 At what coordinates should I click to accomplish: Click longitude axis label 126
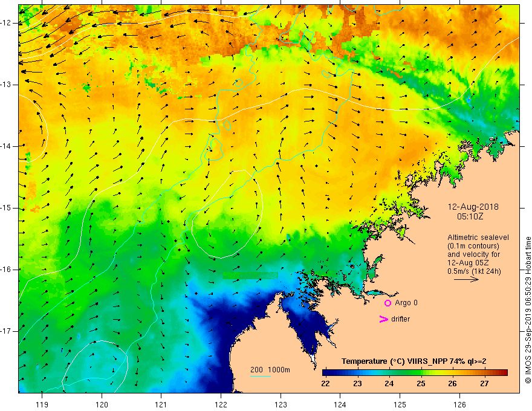(459, 404)
